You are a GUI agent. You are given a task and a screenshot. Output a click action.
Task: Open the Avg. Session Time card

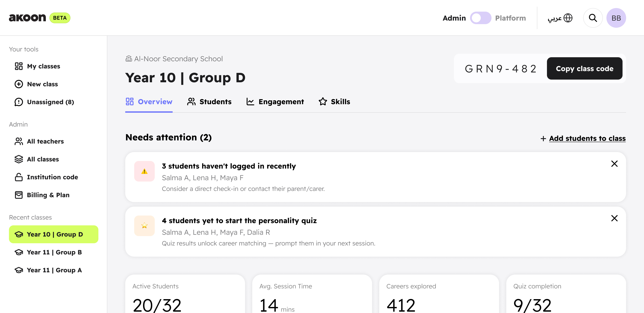312,294
